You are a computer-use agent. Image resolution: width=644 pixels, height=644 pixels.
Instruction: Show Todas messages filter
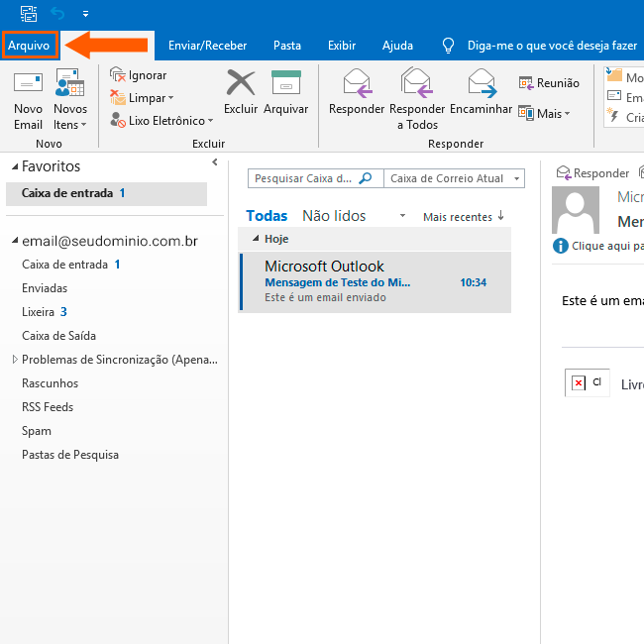coord(267,216)
